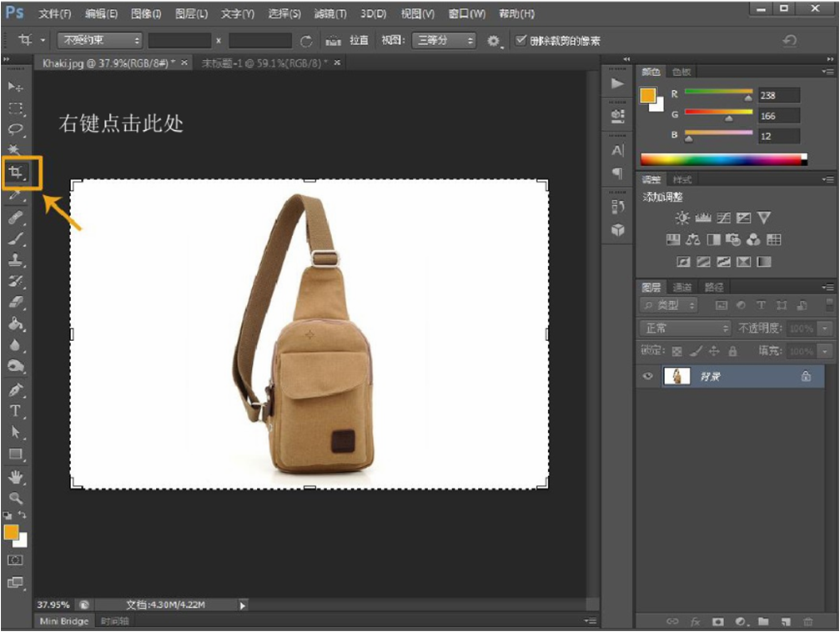This screenshot has height=632, width=840.
Task: Open the 滤镜(T) menu
Action: click(329, 14)
